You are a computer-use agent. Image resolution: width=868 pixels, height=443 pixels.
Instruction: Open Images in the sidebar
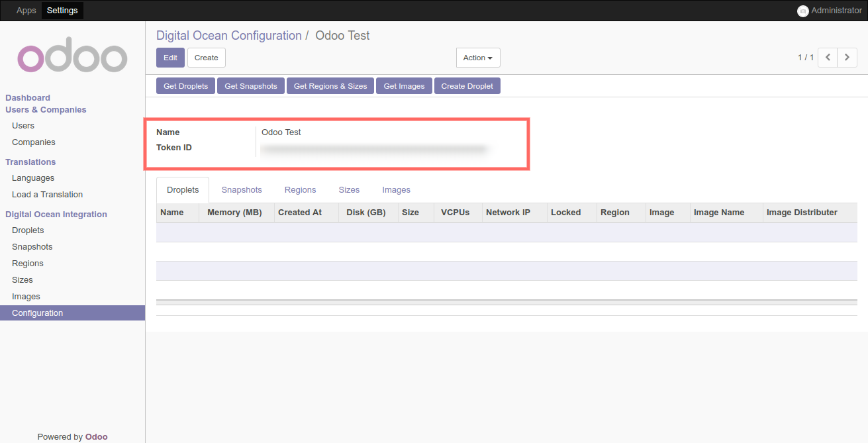26,297
